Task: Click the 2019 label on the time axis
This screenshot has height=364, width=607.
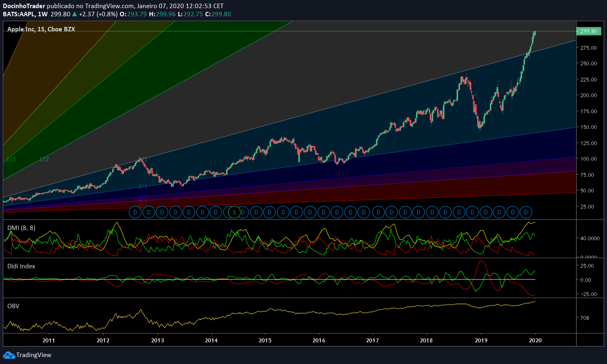Action: coord(481,340)
